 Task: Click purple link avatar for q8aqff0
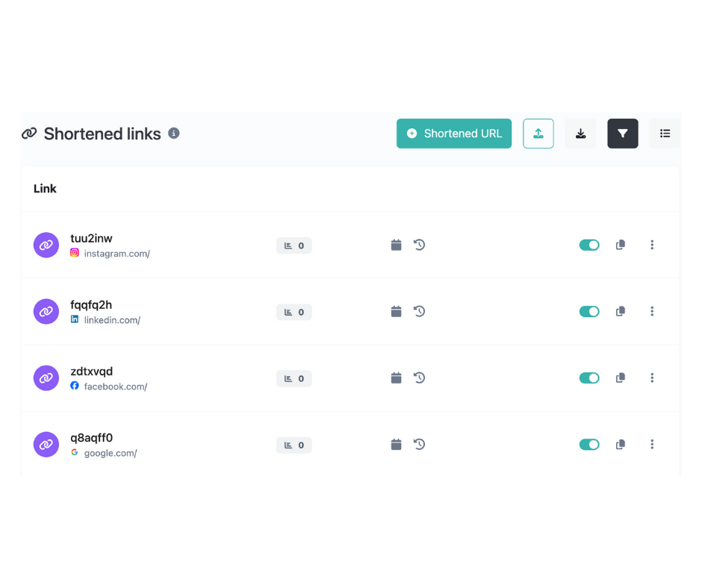coord(46,445)
